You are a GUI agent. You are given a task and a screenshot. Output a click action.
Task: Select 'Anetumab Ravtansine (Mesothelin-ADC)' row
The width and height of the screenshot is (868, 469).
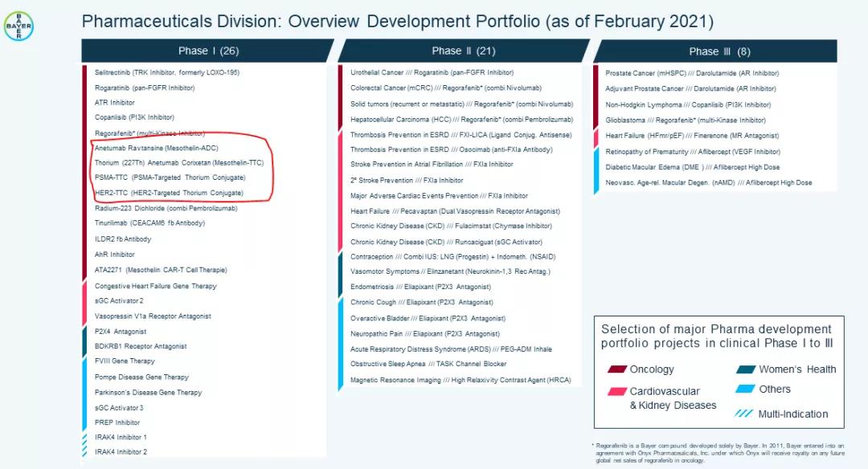coord(156,149)
